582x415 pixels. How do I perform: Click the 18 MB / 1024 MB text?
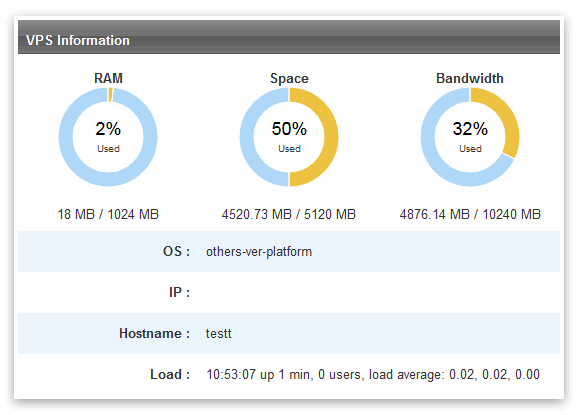pyautogui.click(x=108, y=214)
